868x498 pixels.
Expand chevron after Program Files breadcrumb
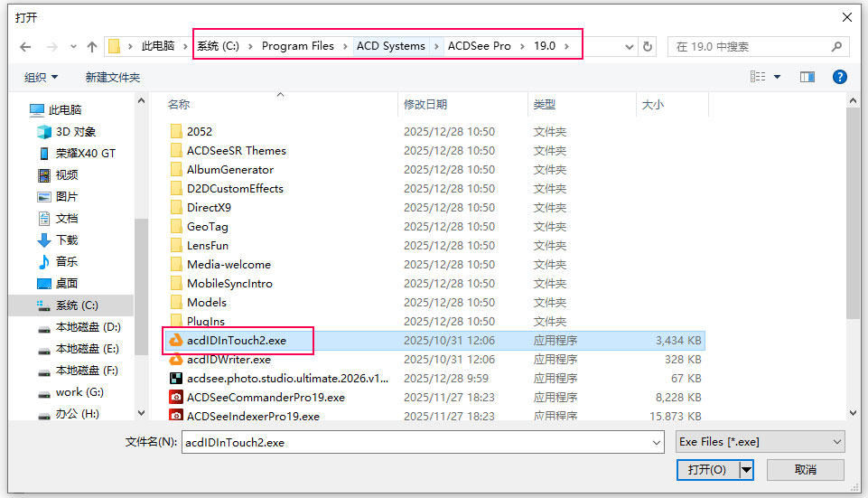click(x=345, y=46)
